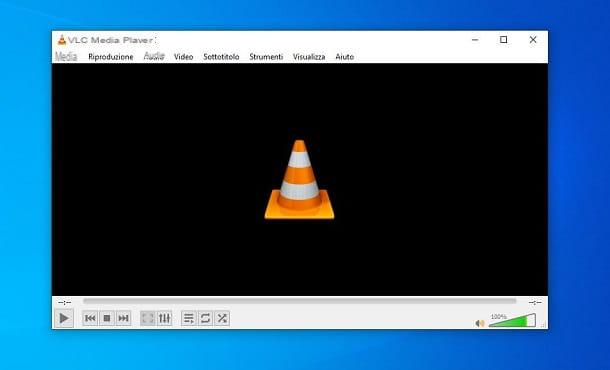Expand the Audio menu

(x=154, y=56)
